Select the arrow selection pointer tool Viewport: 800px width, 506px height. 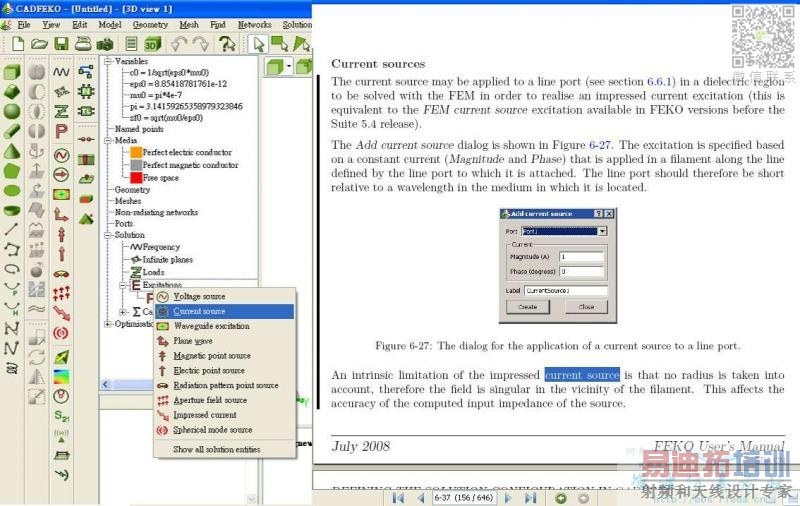pos(258,44)
